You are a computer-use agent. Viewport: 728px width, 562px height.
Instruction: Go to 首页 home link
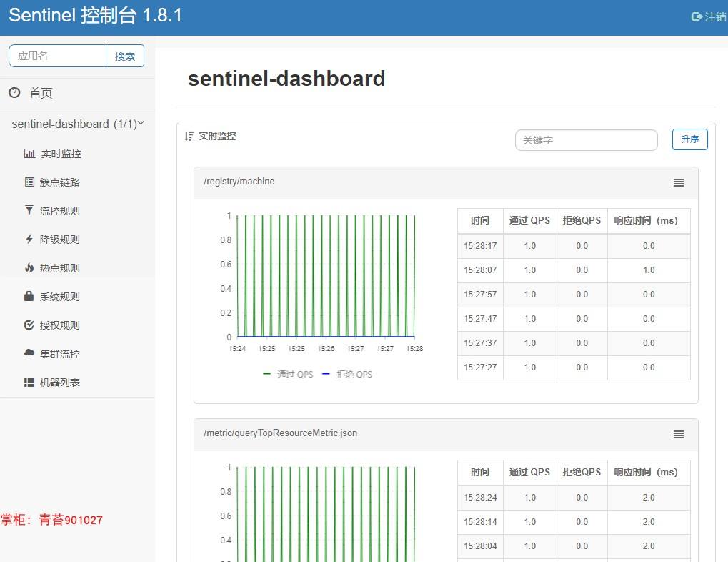41,93
